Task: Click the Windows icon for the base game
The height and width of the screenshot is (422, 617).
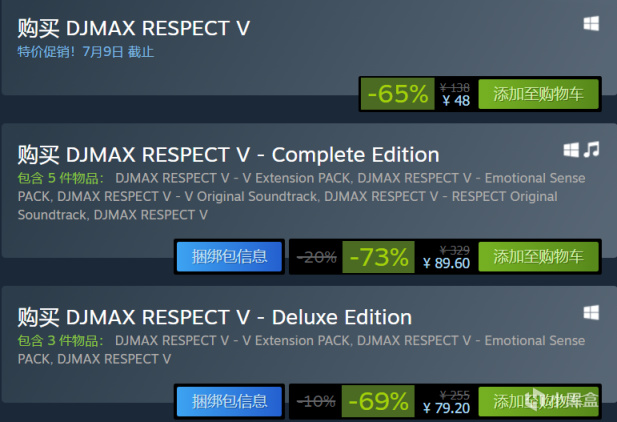Action: 591,23
